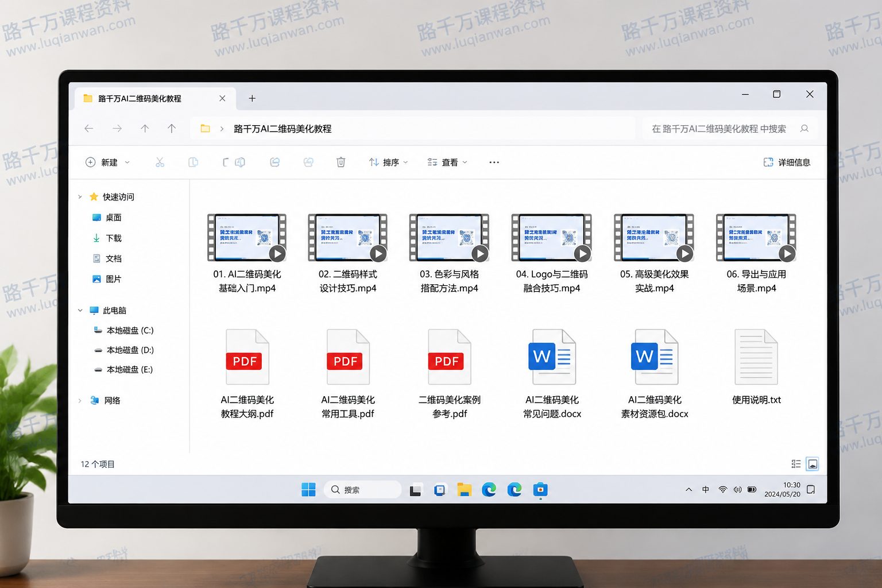Click the taskbar 搜索 search box
The image size is (882, 588).
coord(362,490)
